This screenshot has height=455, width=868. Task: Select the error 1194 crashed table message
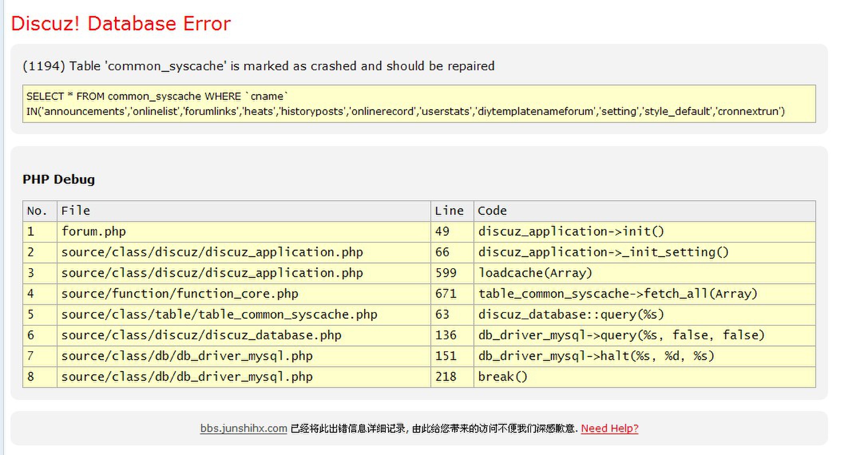[258, 66]
